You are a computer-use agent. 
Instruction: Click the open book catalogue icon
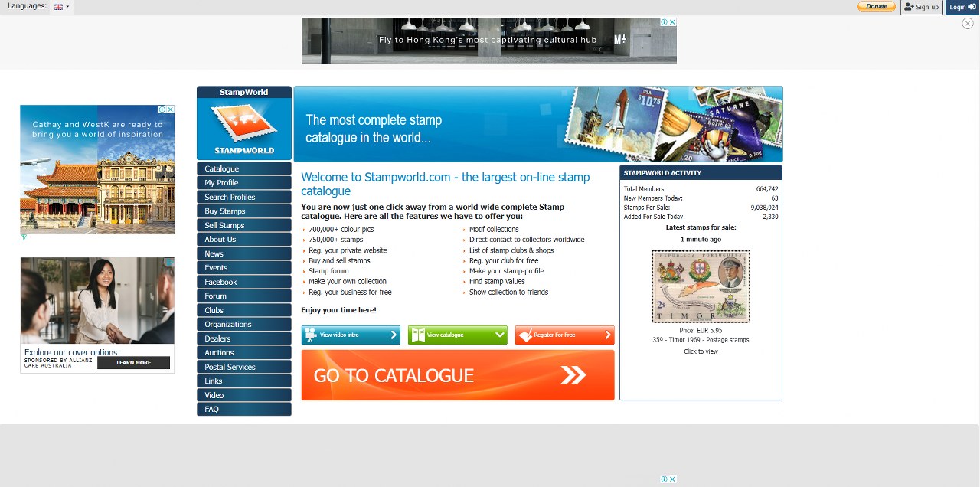point(417,335)
